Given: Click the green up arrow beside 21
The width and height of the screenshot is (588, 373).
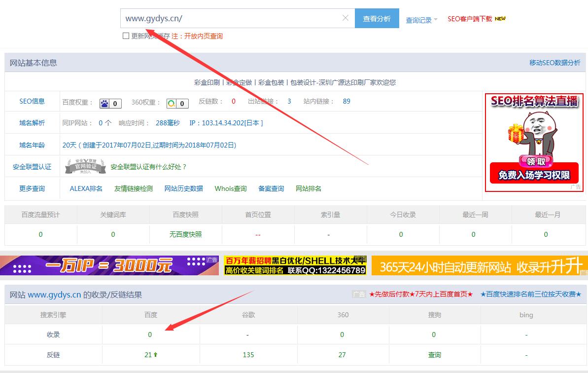Looking at the screenshot, I should [x=155, y=354].
